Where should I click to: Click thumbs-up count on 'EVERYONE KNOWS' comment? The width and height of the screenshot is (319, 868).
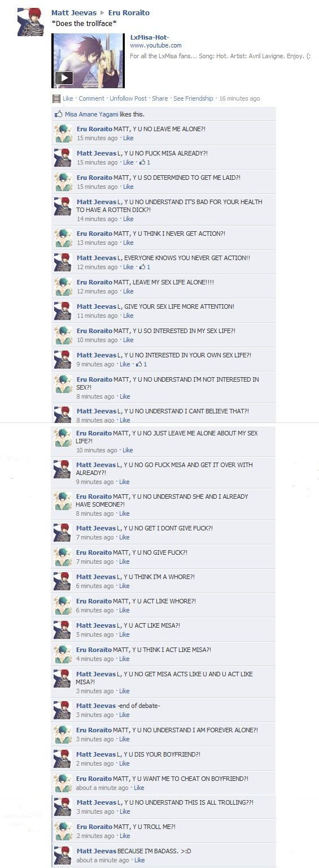[145, 267]
